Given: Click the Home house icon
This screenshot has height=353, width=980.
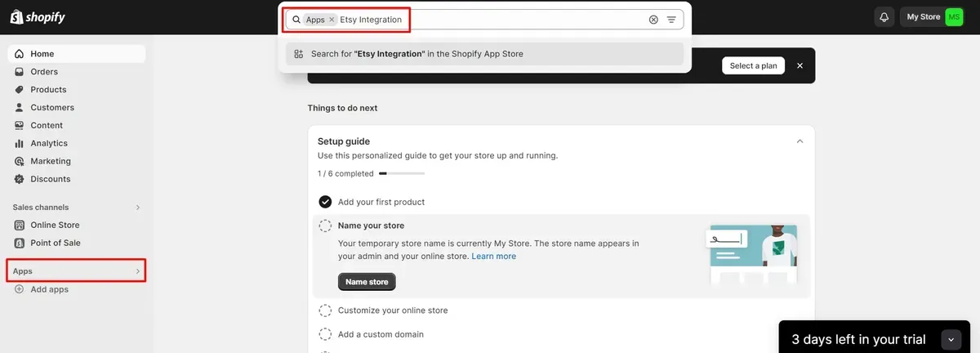Looking at the screenshot, I should click(20, 54).
